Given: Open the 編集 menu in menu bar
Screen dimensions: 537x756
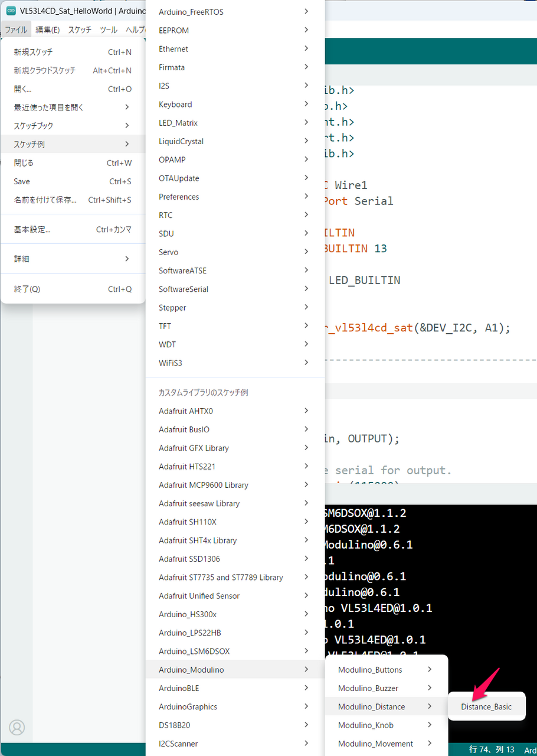Looking at the screenshot, I should click(47, 30).
